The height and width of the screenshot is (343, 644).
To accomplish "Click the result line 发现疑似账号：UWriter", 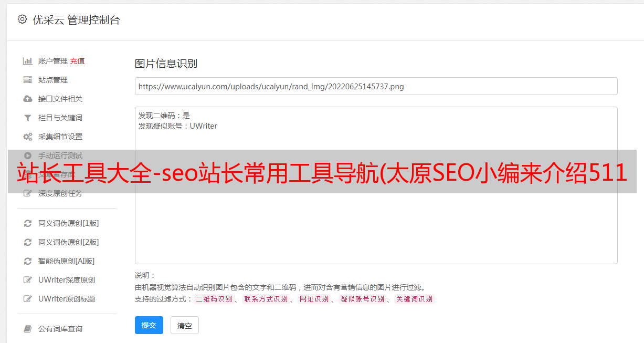I will [x=178, y=126].
